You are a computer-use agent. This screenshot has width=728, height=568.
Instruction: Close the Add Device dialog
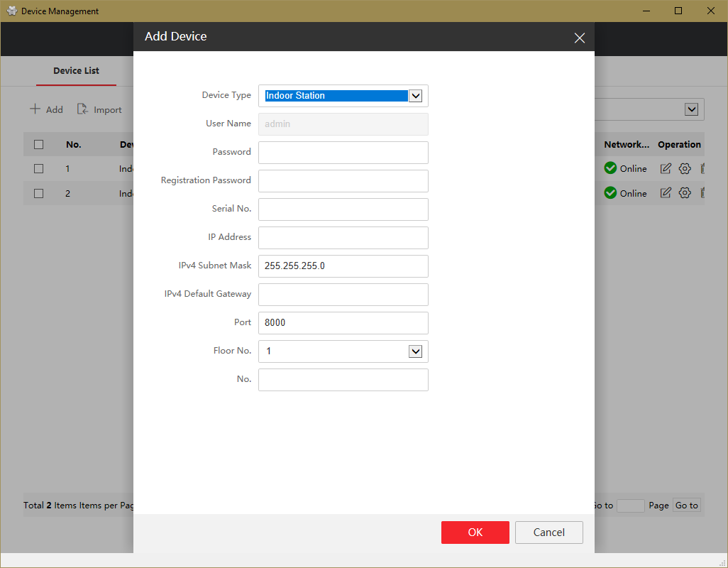[579, 38]
